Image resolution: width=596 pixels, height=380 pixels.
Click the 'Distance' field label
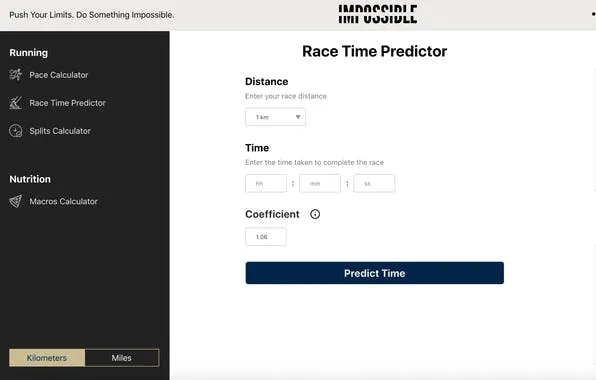click(x=267, y=81)
